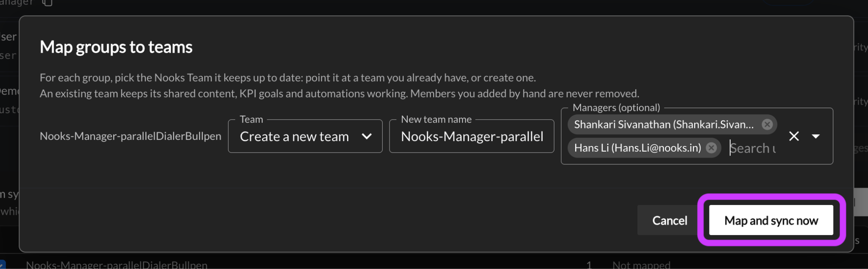Click the chevron arrow in the Team selector
868x269 pixels.
(367, 136)
